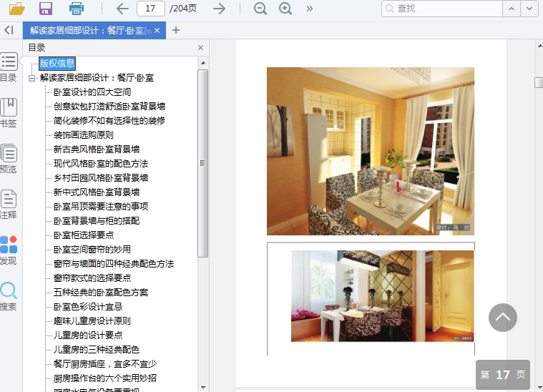Open 窗帘与墙面的四种经典配色方法 chapter
The height and width of the screenshot is (392, 543).
(114, 264)
